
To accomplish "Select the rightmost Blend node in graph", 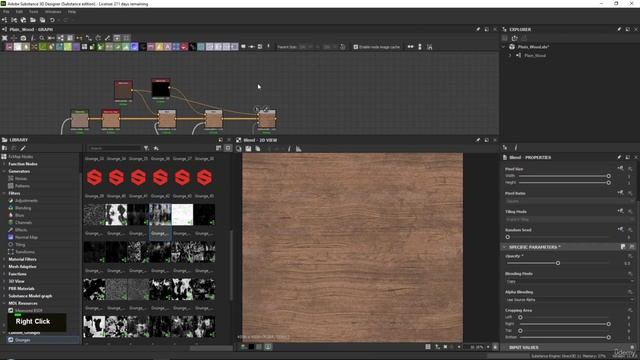I will (267, 120).
